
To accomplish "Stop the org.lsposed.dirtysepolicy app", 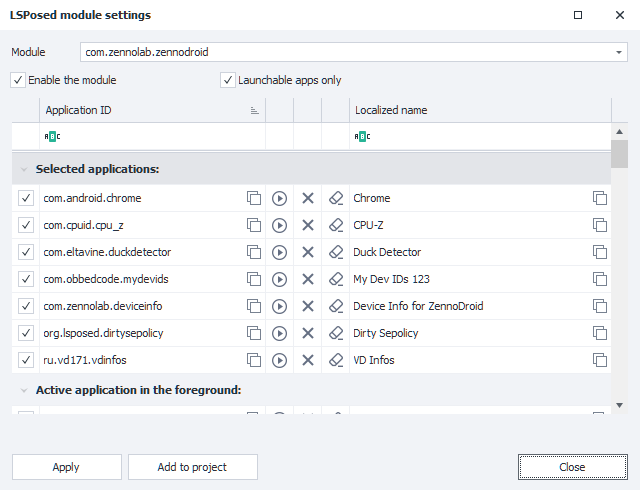I will click(x=308, y=333).
